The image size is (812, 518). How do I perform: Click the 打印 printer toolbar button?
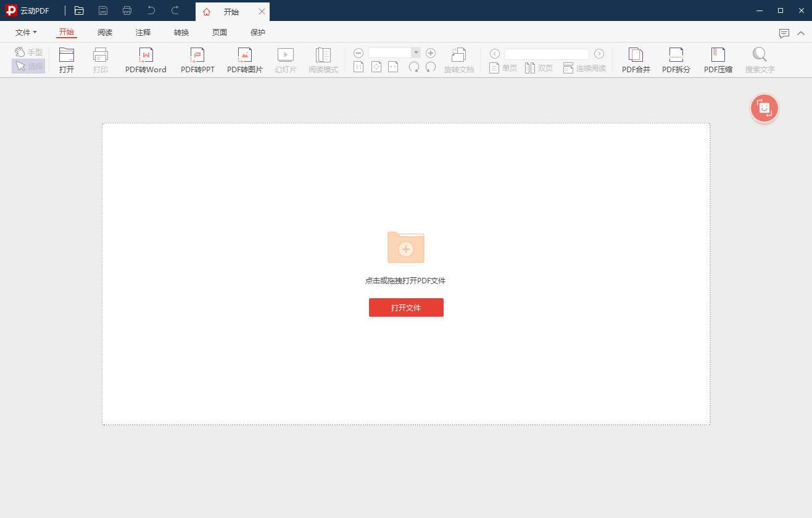(x=101, y=60)
